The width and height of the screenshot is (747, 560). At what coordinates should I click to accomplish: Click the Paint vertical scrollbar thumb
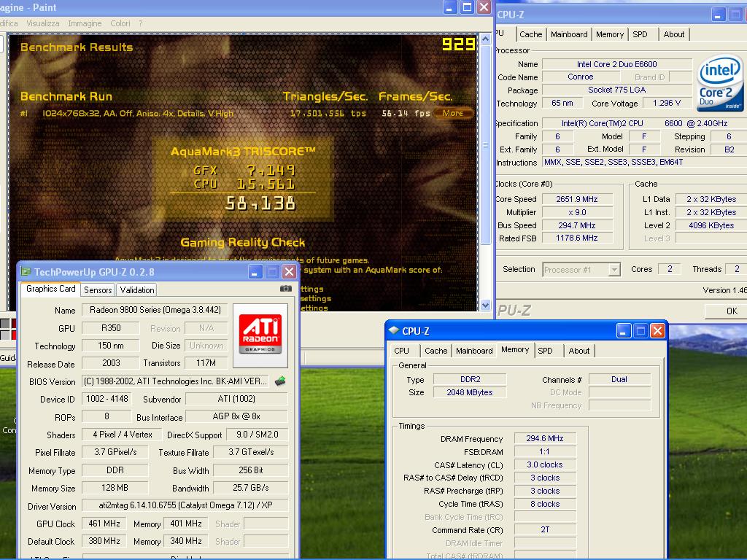[x=485, y=145]
